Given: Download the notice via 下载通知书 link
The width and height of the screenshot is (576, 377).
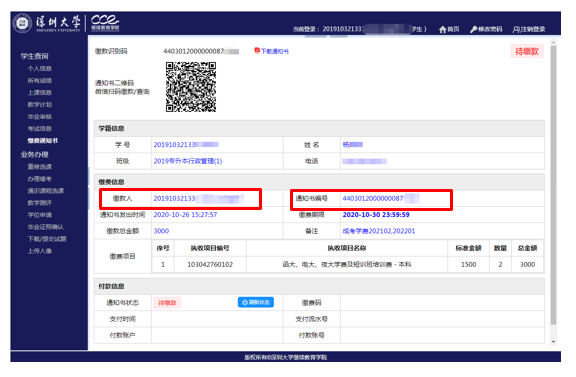Looking at the screenshot, I should [x=275, y=51].
